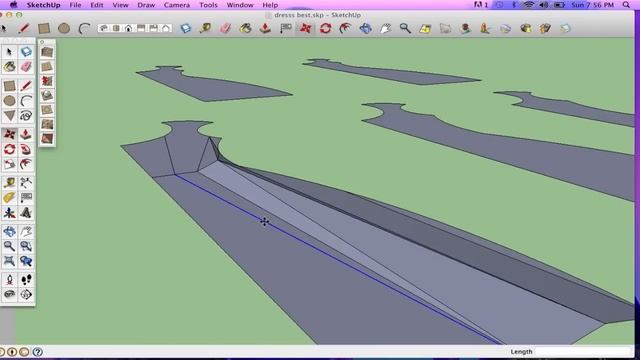Select the Sandbox Drape tool

pos(47,109)
